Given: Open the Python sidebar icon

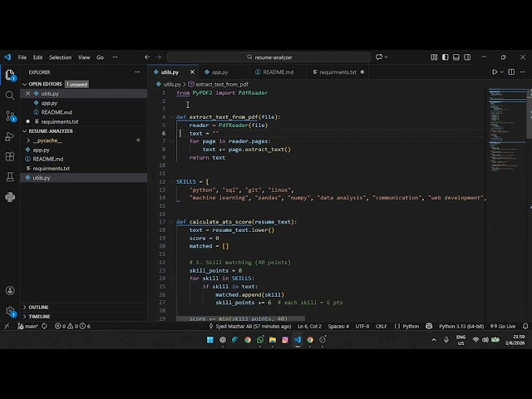Looking at the screenshot, I should 10,197.
